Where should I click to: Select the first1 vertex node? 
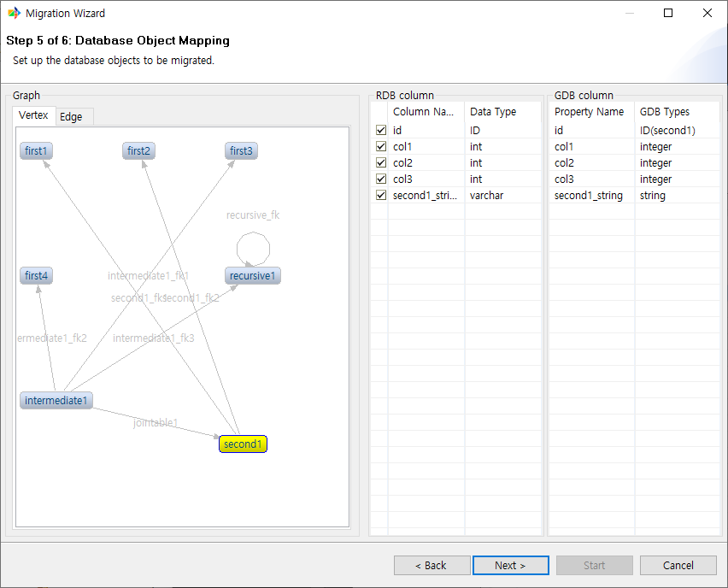coord(35,150)
